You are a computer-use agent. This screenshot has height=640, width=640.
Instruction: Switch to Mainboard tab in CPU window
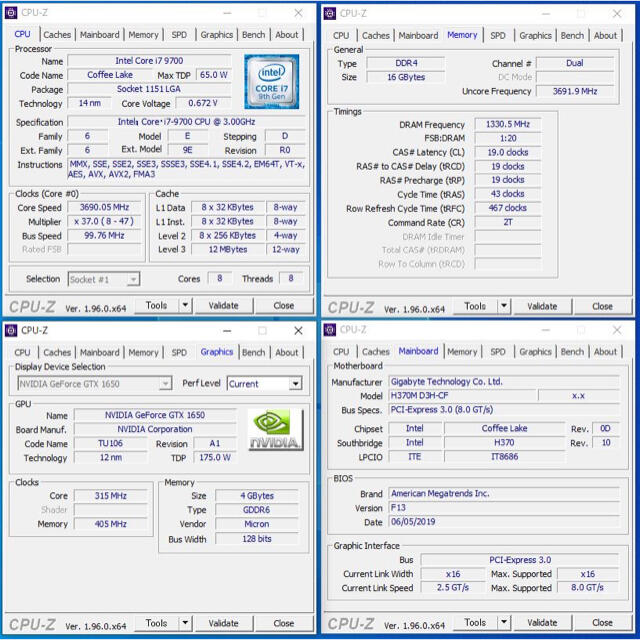click(x=100, y=35)
